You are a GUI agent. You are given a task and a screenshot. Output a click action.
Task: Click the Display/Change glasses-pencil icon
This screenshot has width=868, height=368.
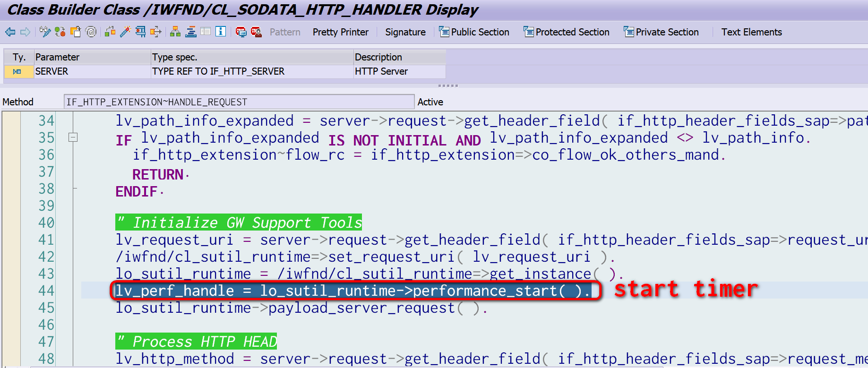click(45, 32)
